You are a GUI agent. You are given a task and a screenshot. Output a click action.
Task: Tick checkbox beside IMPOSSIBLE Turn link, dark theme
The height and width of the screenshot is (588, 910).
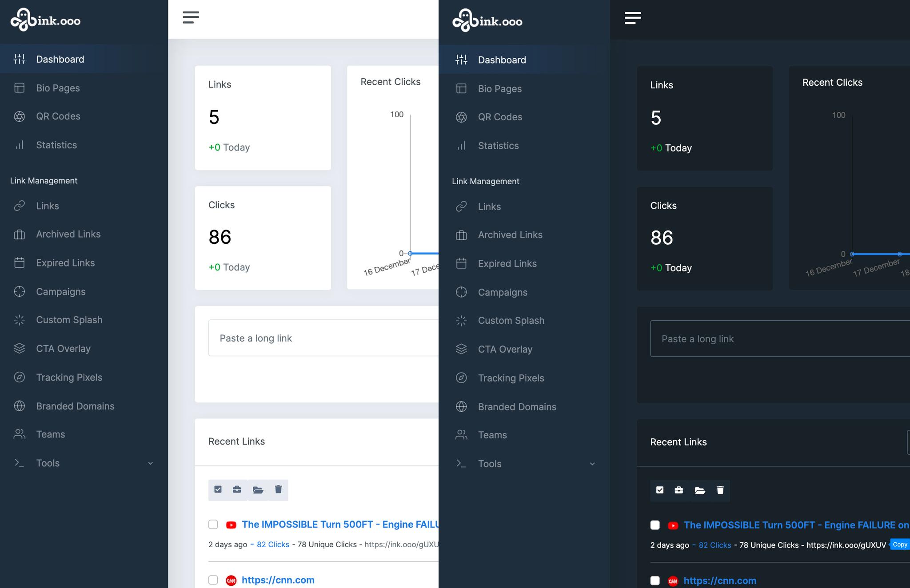(655, 525)
